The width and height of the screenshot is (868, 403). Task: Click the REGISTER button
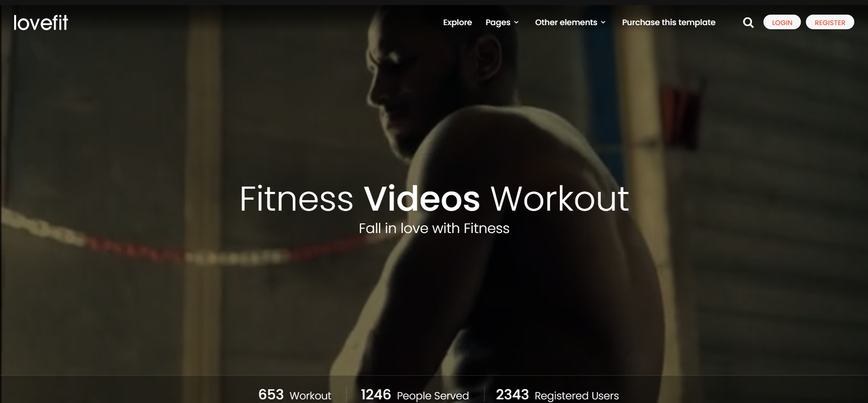[x=830, y=22]
